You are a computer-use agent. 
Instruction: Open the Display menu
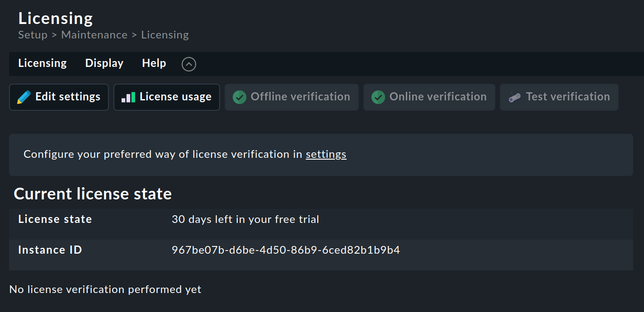click(x=104, y=63)
